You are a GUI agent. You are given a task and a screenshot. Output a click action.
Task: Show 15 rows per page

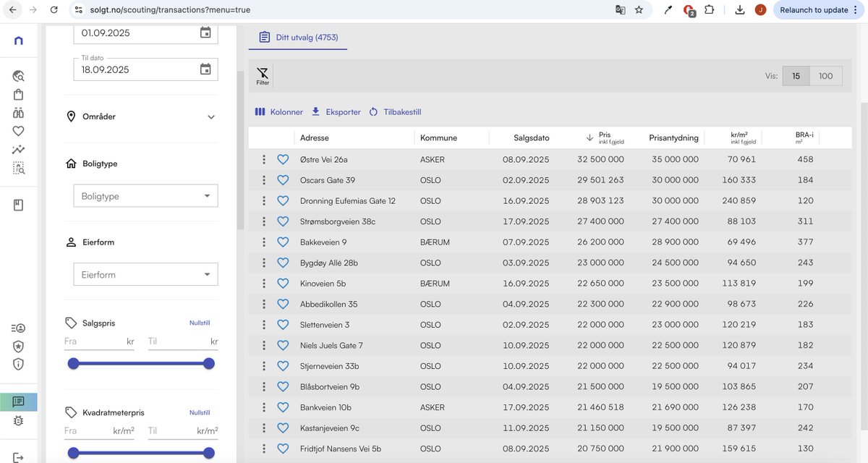point(796,76)
